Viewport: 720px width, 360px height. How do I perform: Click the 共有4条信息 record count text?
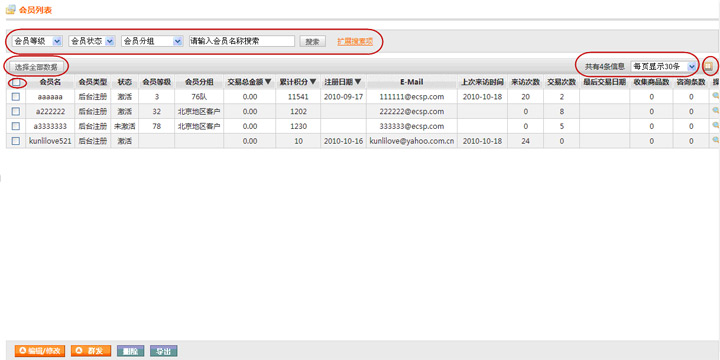click(605, 67)
